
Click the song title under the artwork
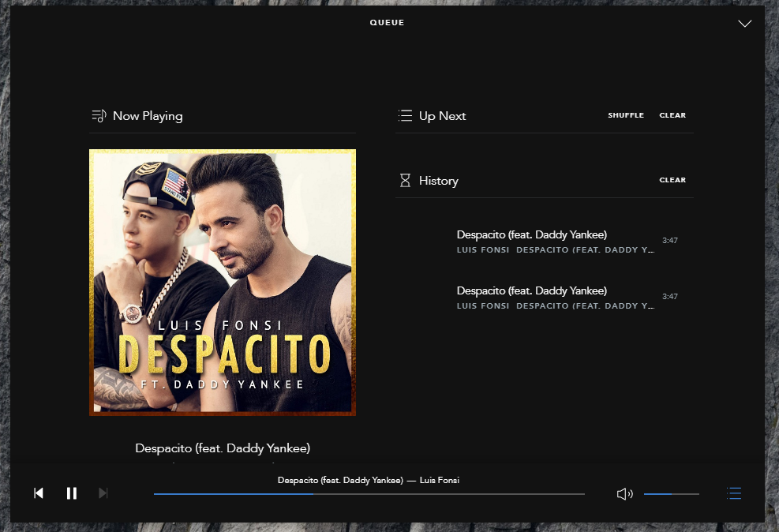point(223,448)
